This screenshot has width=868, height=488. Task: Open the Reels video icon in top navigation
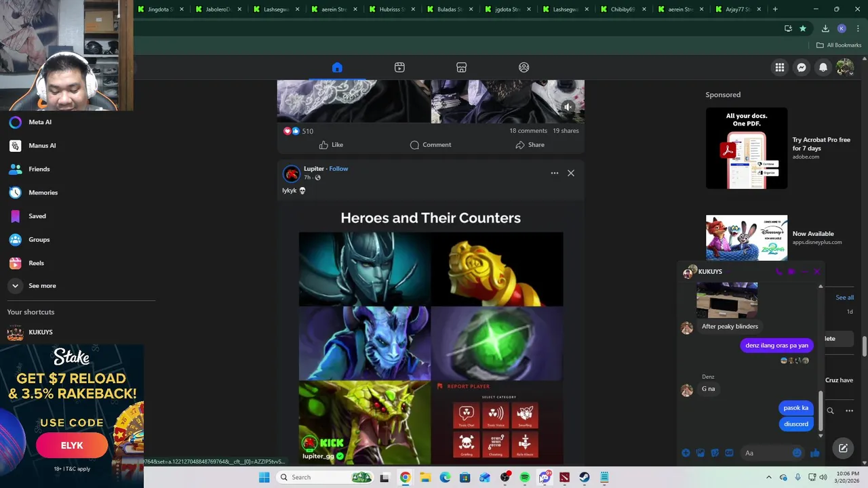(x=399, y=67)
